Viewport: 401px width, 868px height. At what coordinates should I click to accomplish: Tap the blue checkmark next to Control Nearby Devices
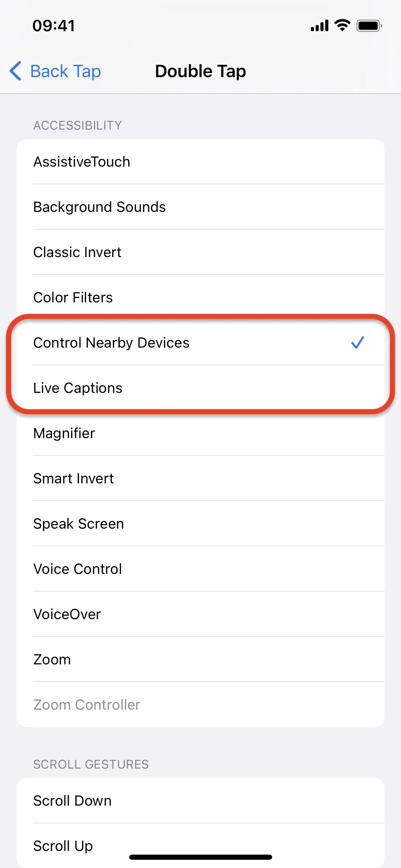pos(357,342)
